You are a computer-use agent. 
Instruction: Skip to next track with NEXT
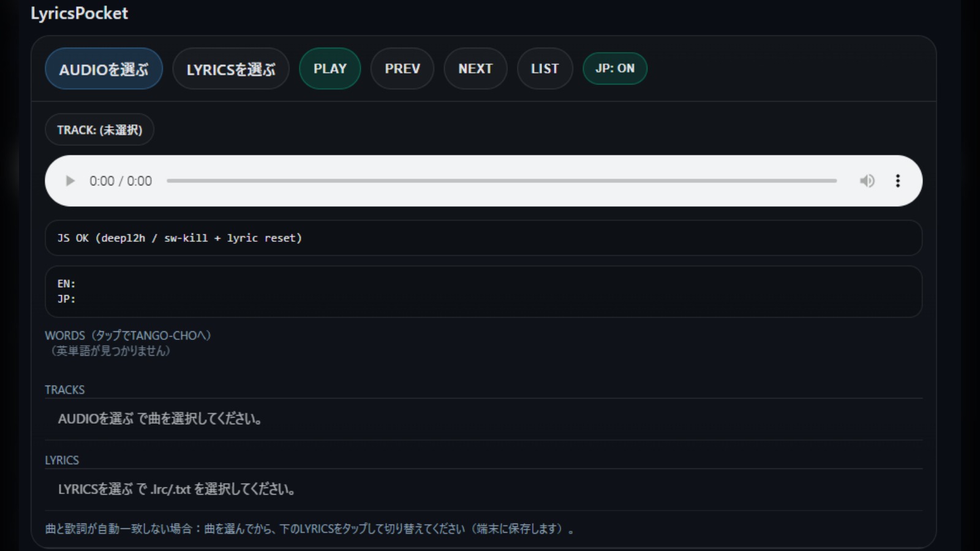pos(475,69)
